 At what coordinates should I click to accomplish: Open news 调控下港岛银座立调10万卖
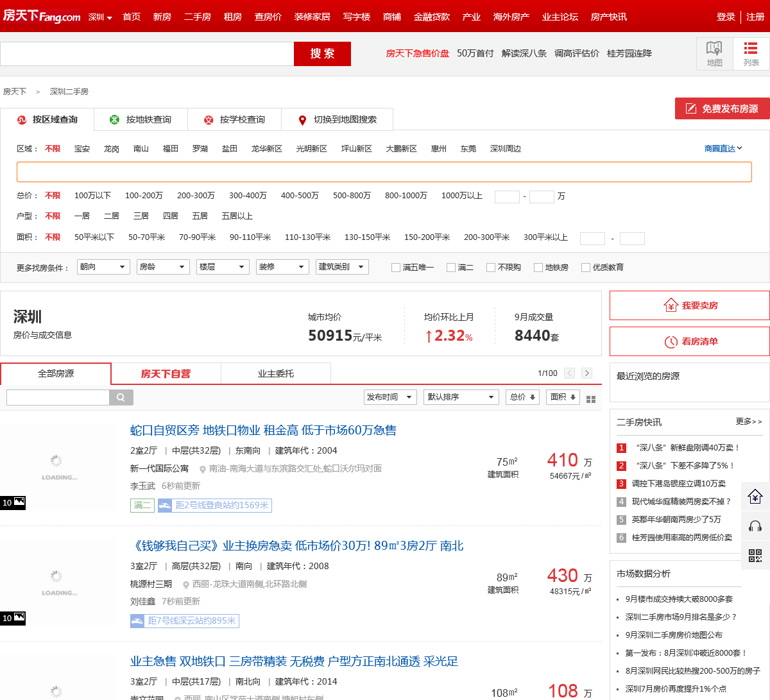coord(679,484)
